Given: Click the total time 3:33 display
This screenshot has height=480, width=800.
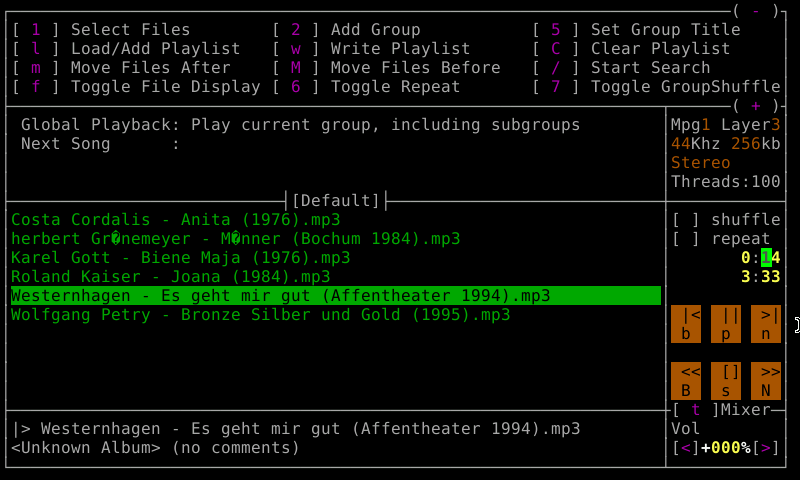Looking at the screenshot, I should click(x=760, y=277).
